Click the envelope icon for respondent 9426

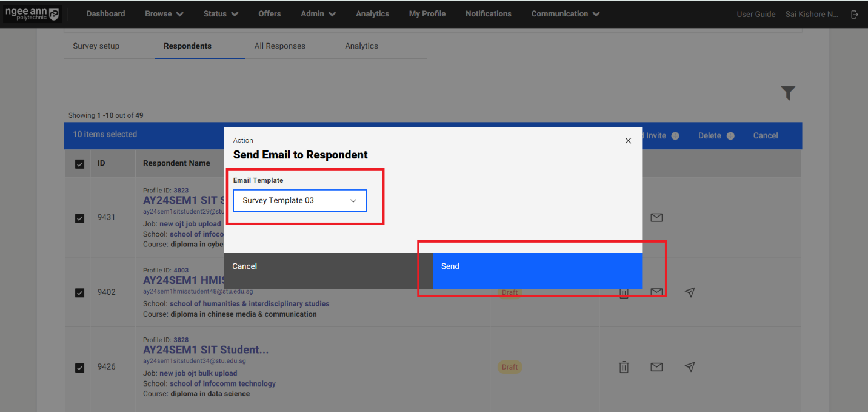(x=656, y=367)
